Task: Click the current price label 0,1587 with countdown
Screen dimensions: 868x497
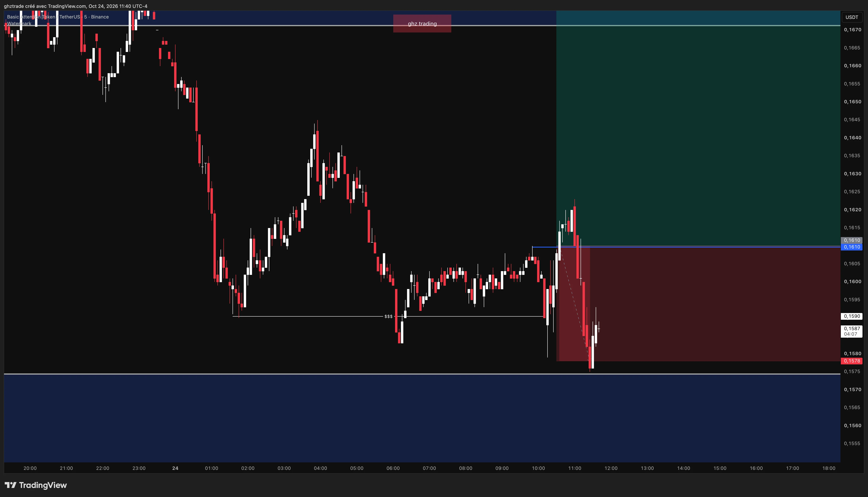Action: (x=852, y=332)
